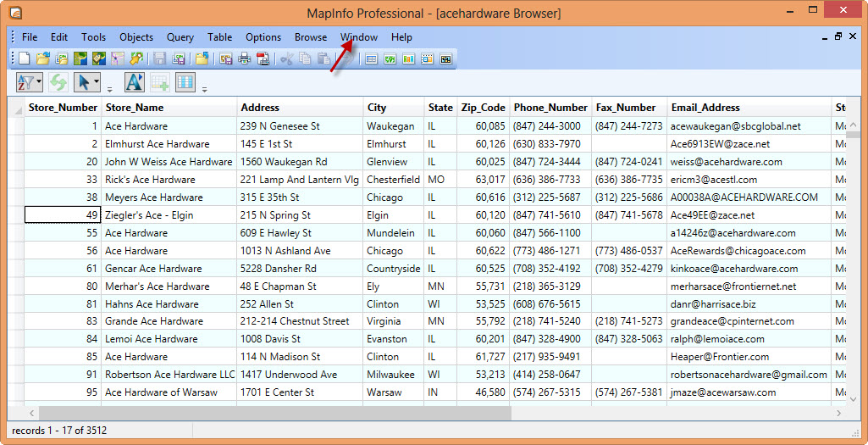The height and width of the screenshot is (445, 868).
Task: Open the Options menu
Action: click(x=263, y=37)
